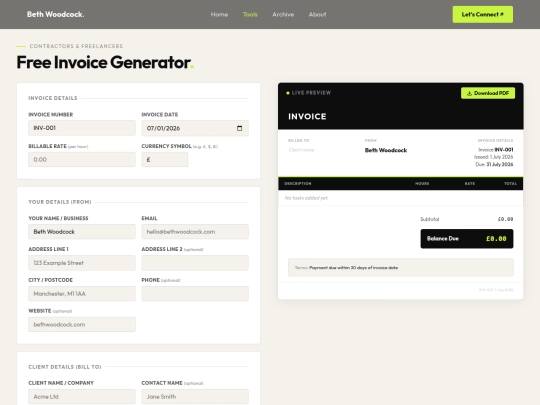Click the Download PDF button
Image resolution: width=540 pixels, height=405 pixels.
(488, 93)
